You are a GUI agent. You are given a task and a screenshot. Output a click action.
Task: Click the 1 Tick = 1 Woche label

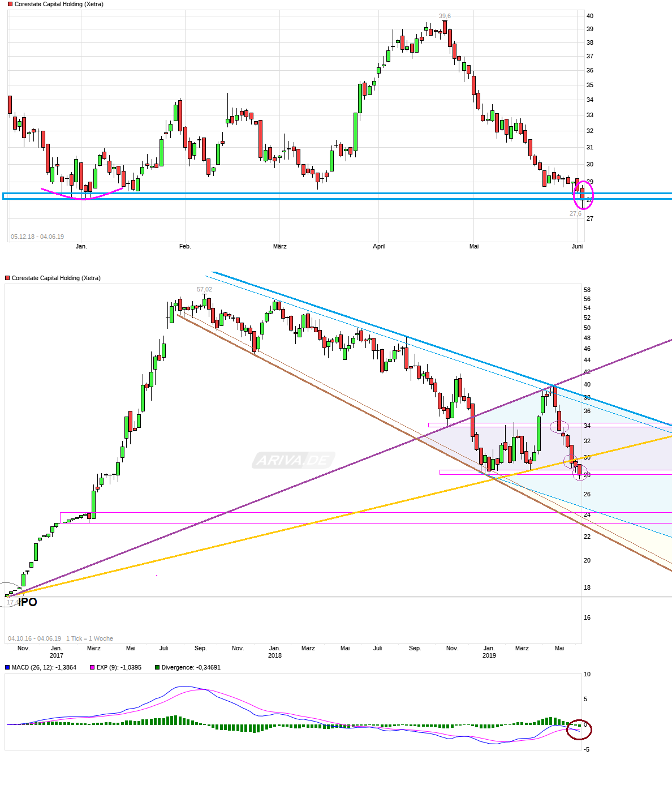click(x=89, y=638)
